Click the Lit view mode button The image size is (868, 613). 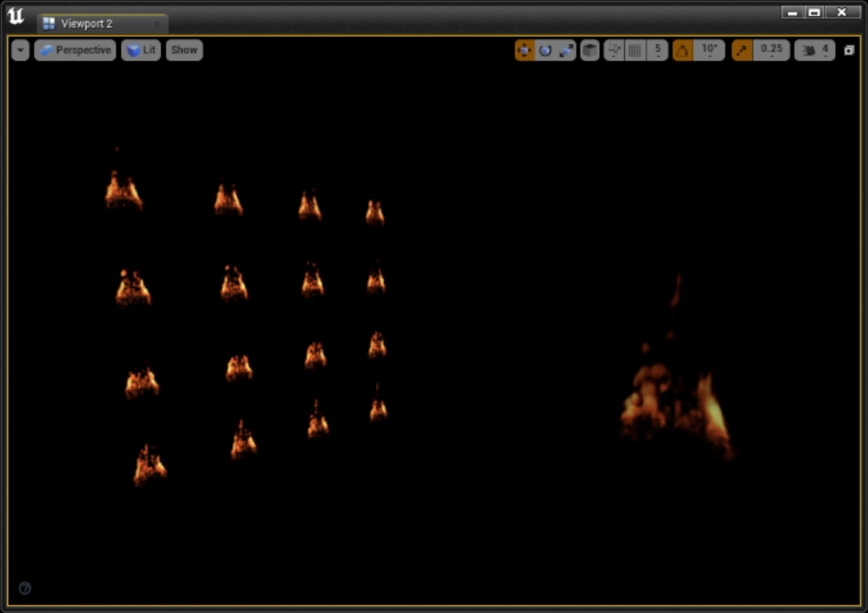point(141,50)
